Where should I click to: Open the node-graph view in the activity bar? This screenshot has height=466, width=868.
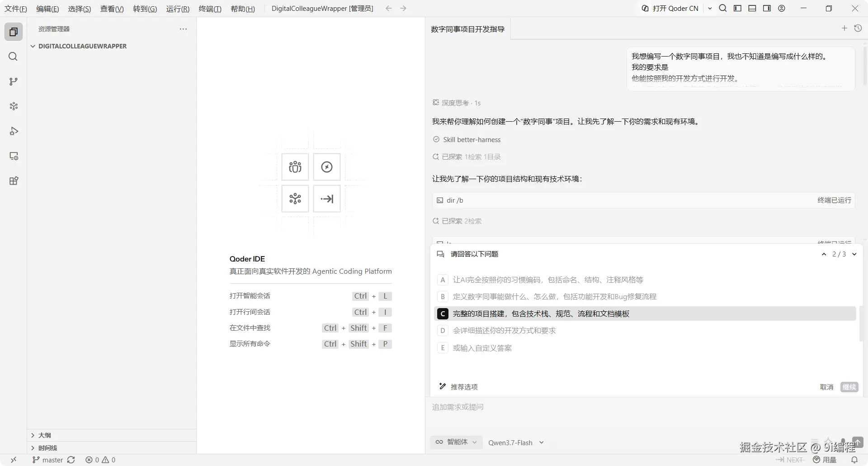click(14, 106)
